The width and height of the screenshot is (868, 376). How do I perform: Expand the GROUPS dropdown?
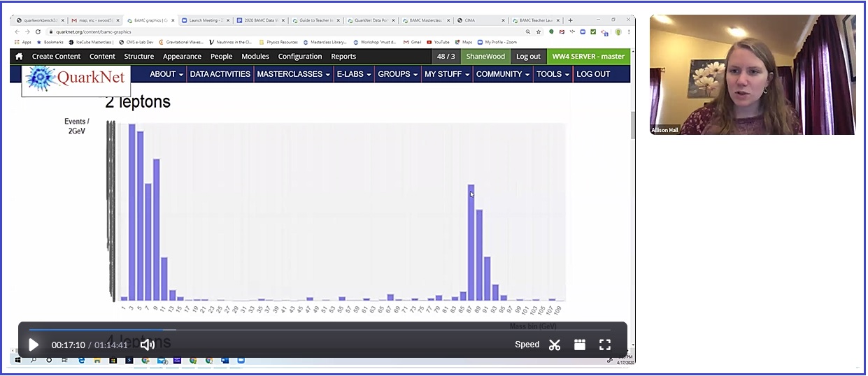pyautogui.click(x=398, y=74)
